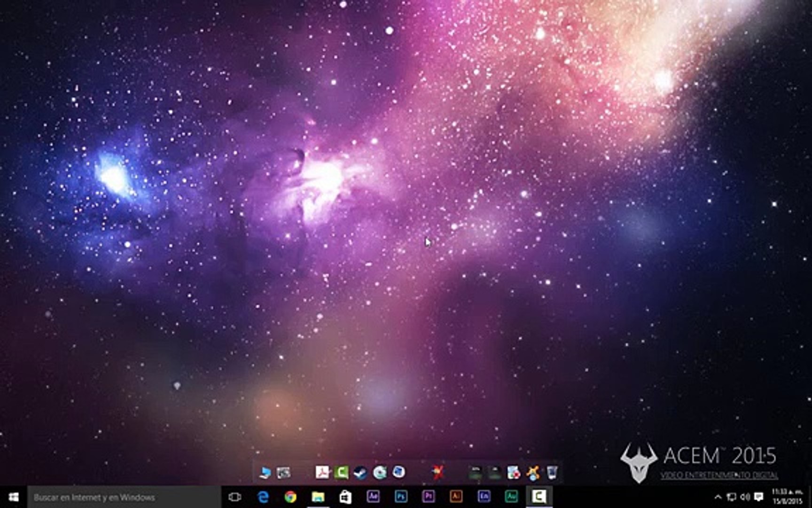Open the Windows Store

pyautogui.click(x=346, y=496)
